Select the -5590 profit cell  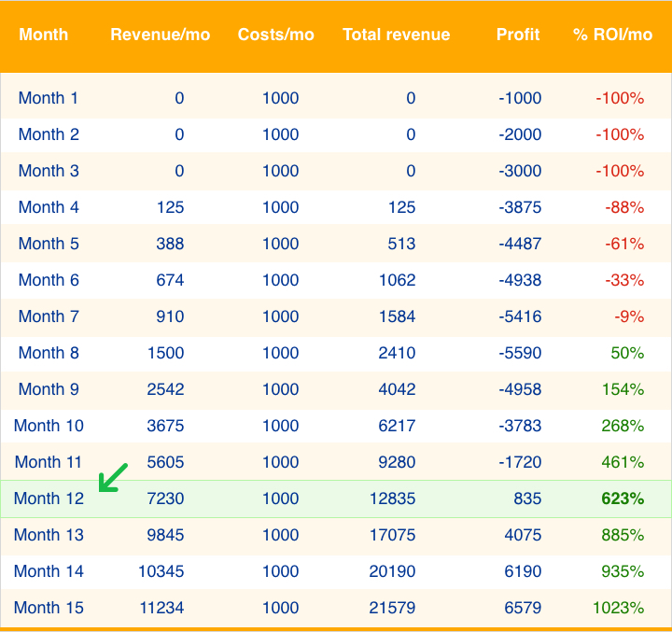(x=520, y=353)
